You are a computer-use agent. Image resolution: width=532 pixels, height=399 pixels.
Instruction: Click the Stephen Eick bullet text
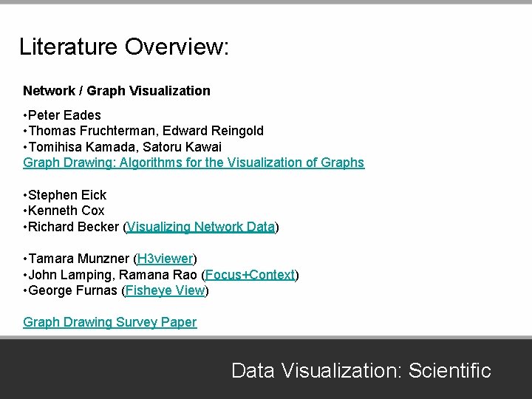pyautogui.click(x=68, y=195)
